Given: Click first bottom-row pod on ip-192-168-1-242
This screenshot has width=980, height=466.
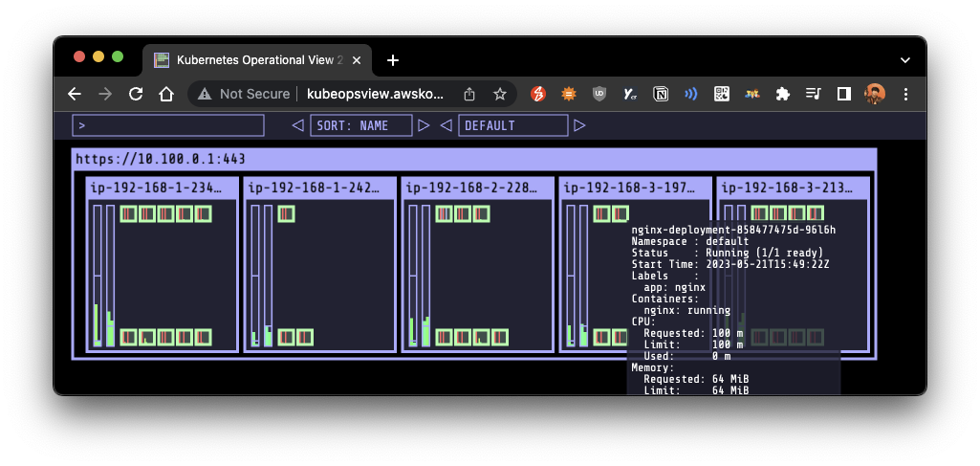Looking at the screenshot, I should pos(286,338).
